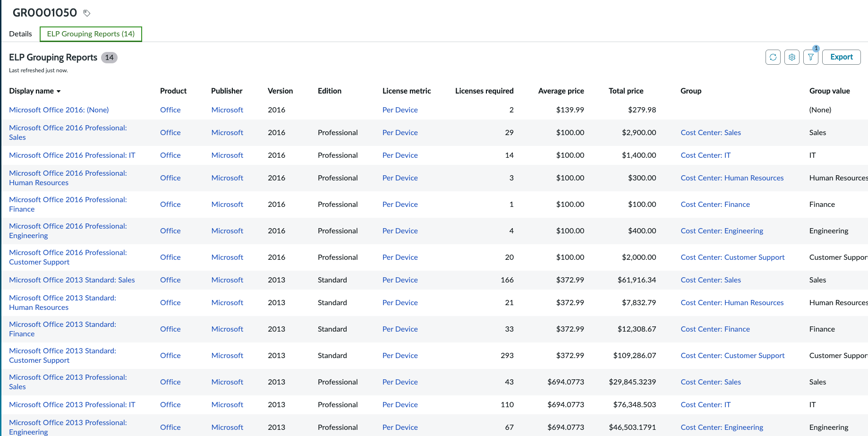Click the (None) group value cell
The image size is (868, 436).
(x=820, y=110)
